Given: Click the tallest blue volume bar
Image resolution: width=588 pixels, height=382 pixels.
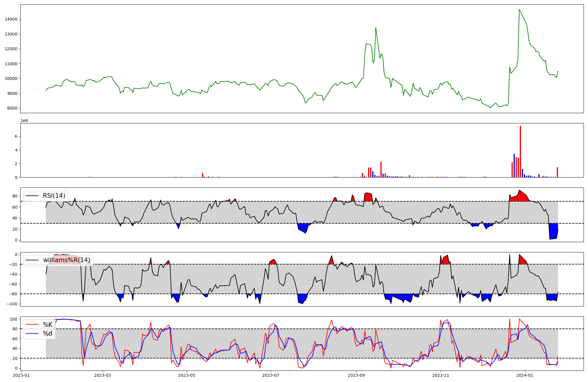Looking at the screenshot, I should (514, 165).
